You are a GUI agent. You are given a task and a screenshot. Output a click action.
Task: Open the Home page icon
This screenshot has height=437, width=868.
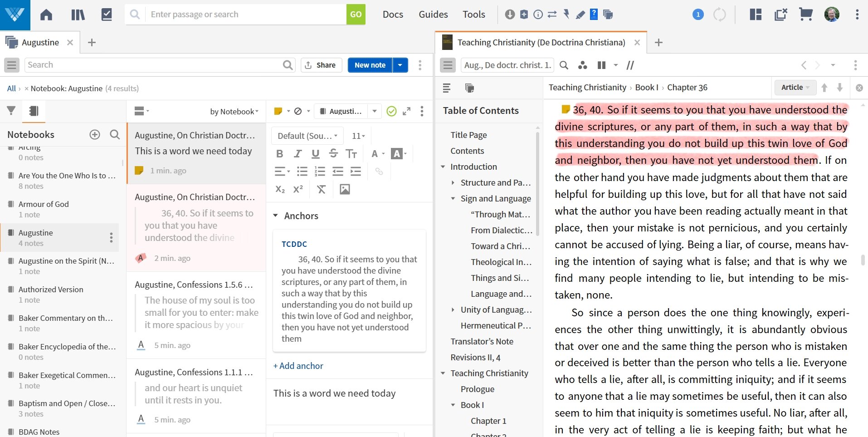[46, 15]
